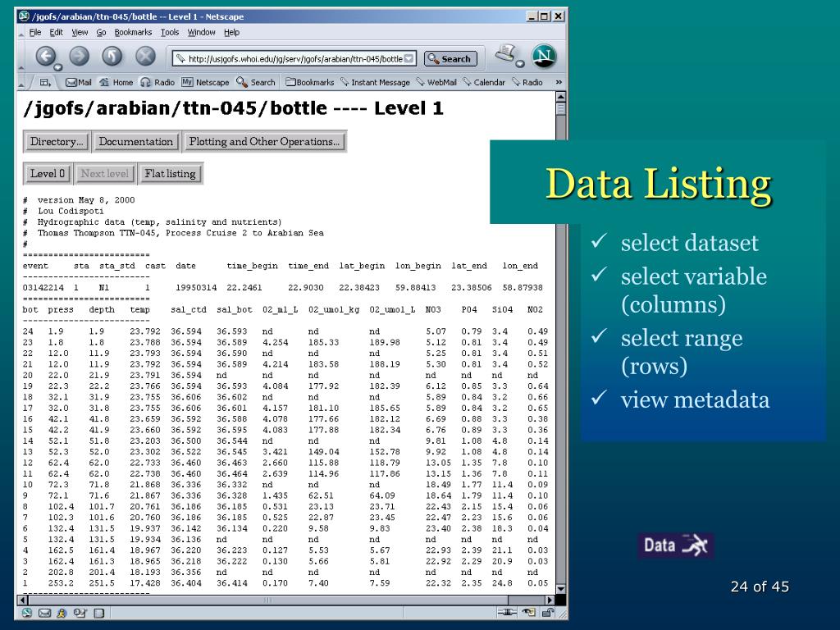840x630 pixels.
Task: Open My Netscape in the personal toolbar
Action: tap(205, 82)
